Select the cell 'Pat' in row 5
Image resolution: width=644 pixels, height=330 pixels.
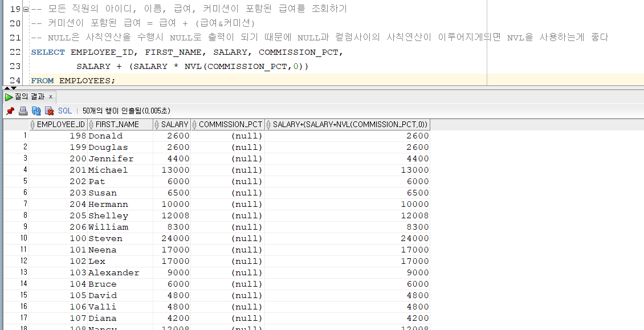pos(120,181)
